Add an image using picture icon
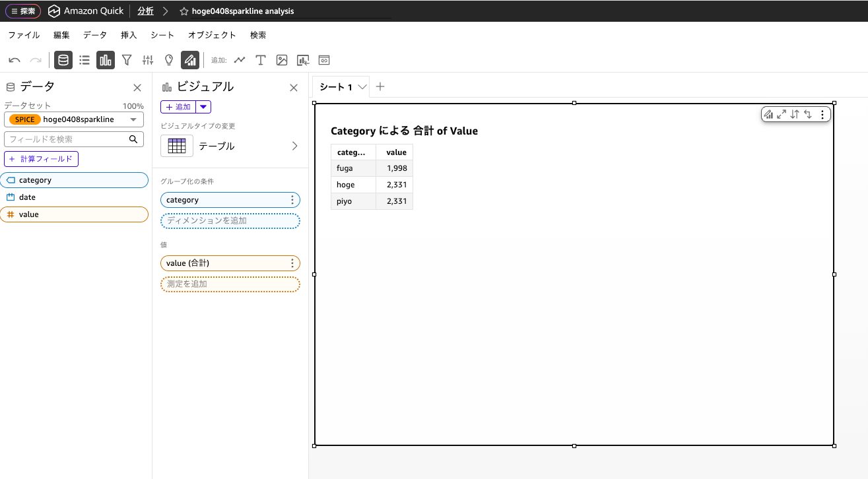Screen dimensions: 868x479 [282, 60]
